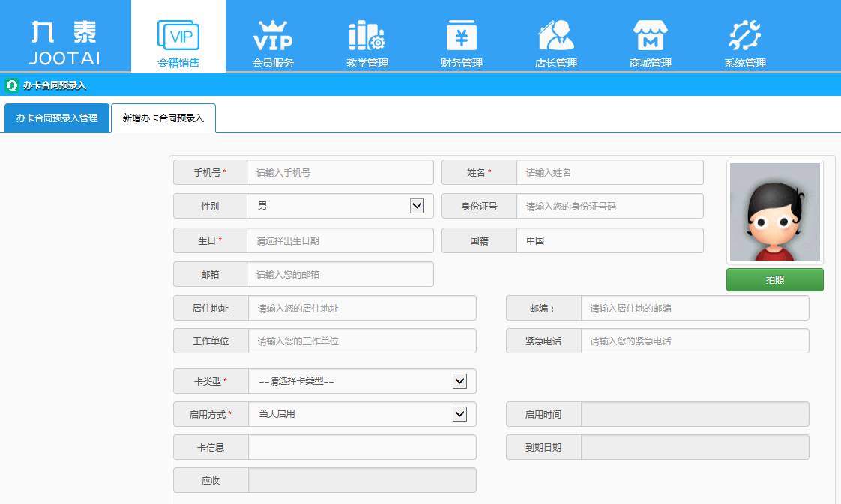Open the 性别 gender dropdown
841x504 pixels.
click(417, 206)
